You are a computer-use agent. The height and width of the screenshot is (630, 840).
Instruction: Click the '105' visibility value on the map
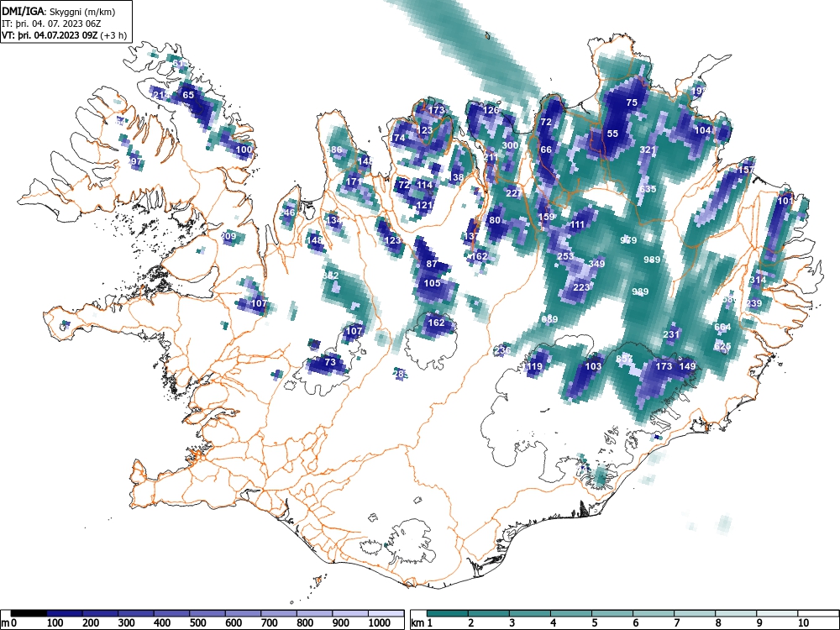(432, 283)
